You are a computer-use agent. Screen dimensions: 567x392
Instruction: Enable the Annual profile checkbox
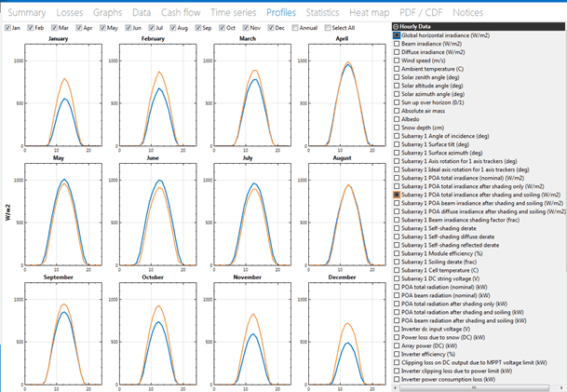point(293,28)
